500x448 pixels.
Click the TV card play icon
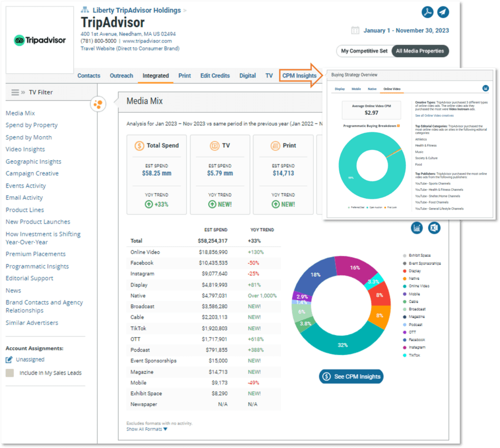tap(215, 145)
